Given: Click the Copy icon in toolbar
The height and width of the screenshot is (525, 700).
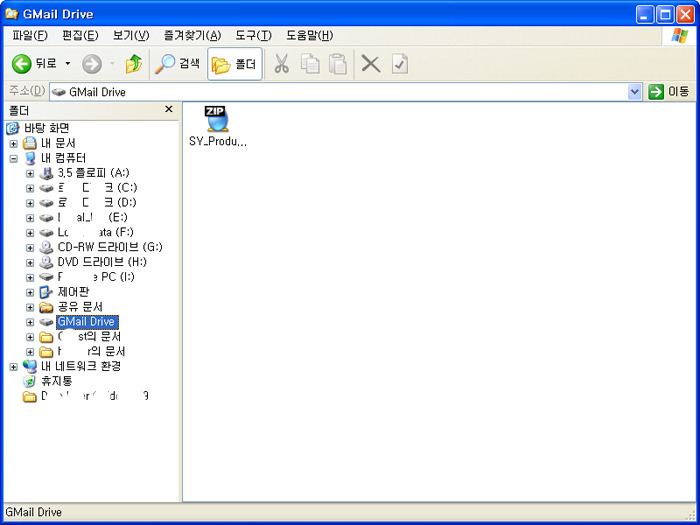Looking at the screenshot, I should [310, 64].
